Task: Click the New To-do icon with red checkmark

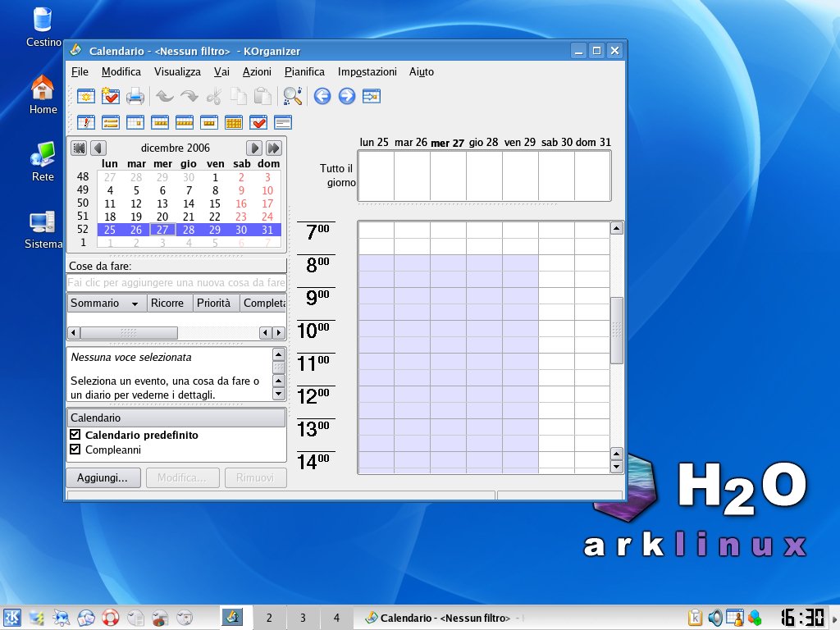Action: tap(111, 97)
